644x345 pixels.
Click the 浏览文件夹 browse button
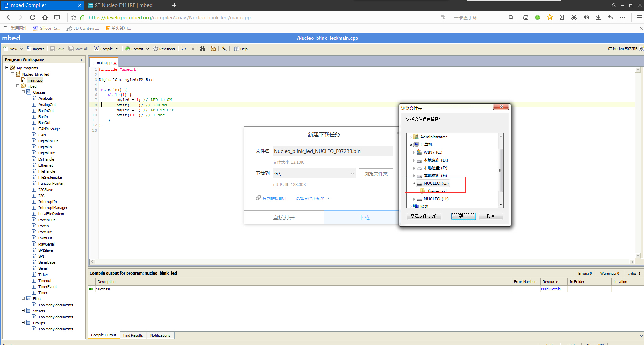coord(376,174)
